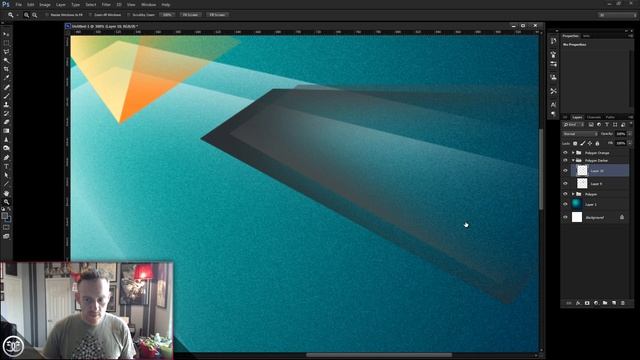The width and height of the screenshot is (640, 360).
Task: Select the Gradient tool
Action: [6, 131]
